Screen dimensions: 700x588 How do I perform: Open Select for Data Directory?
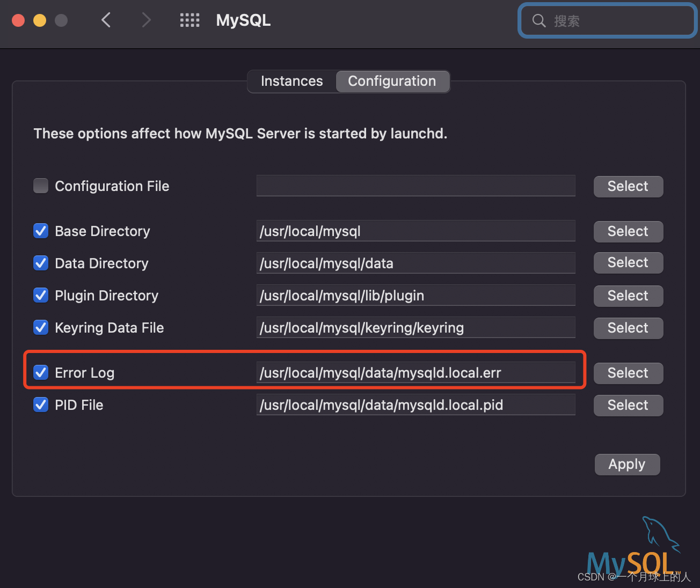click(x=628, y=263)
